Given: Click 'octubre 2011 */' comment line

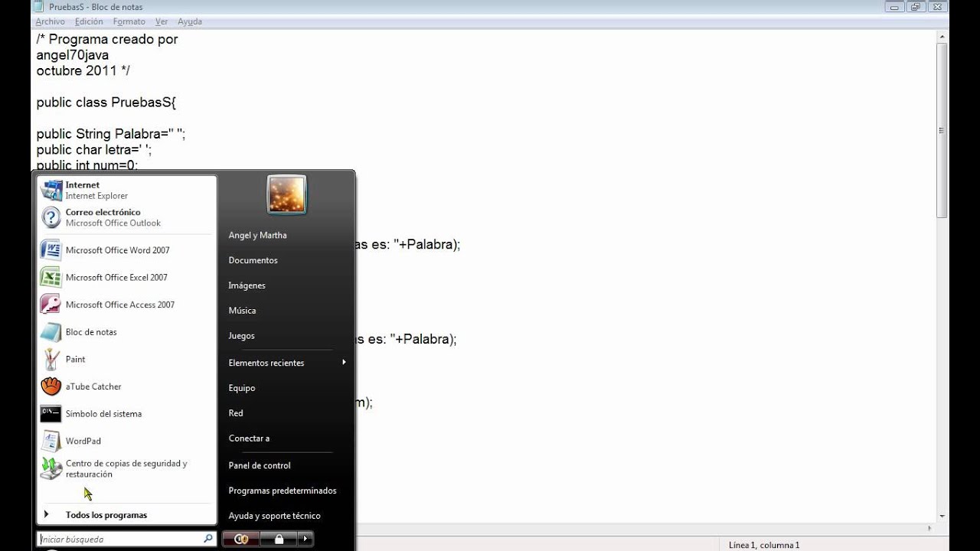Looking at the screenshot, I should coord(83,70).
